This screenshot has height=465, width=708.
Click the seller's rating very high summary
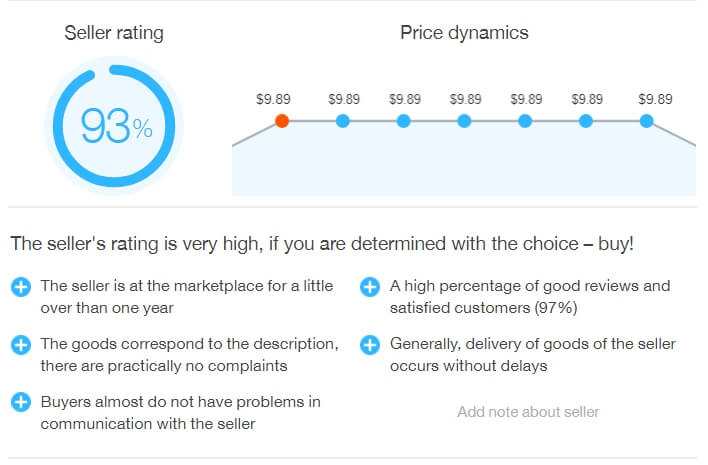point(322,244)
